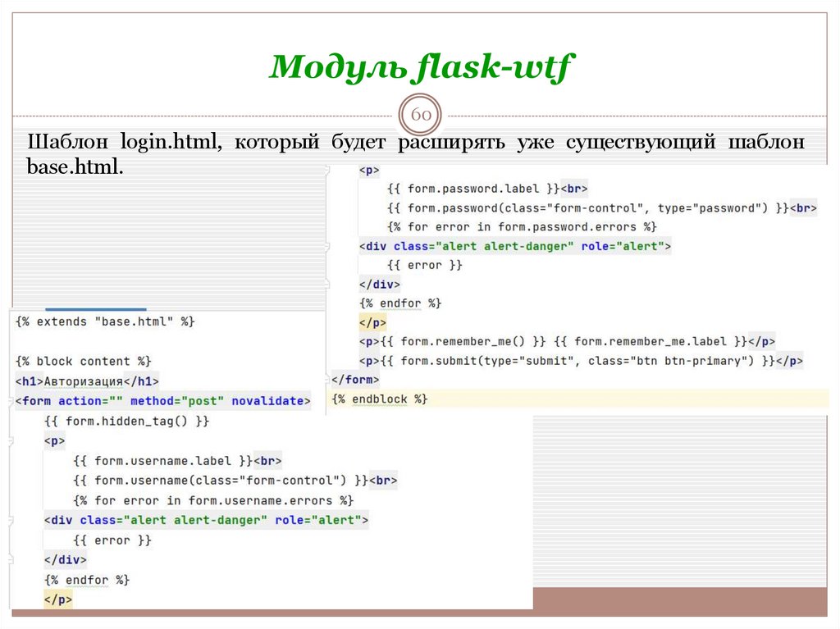The image size is (840, 629).
Task: Select the slide title 'Модуль flask-wtf'
Action: 421,67
